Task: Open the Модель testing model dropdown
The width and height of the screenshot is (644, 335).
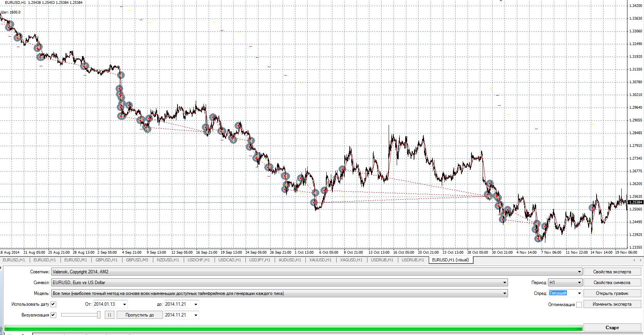Action: (505, 293)
